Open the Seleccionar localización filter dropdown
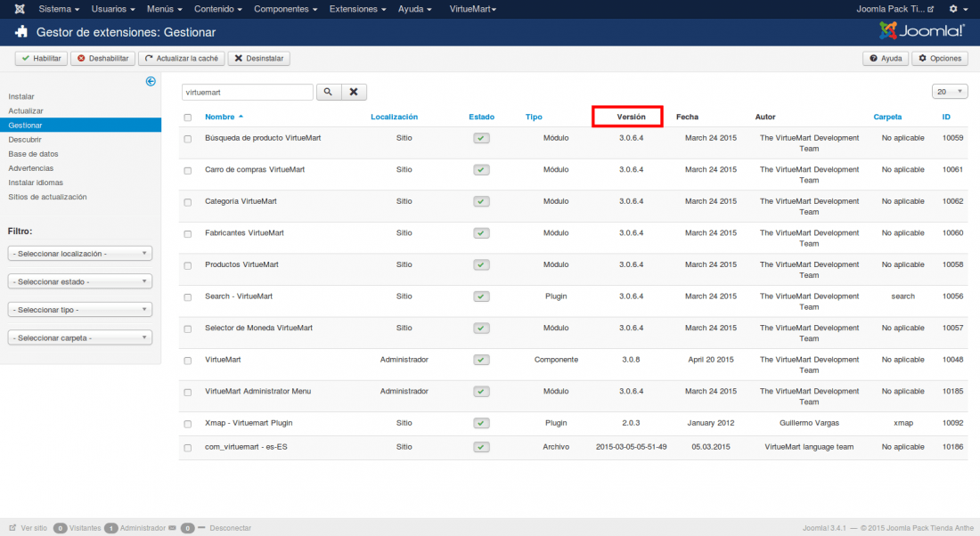This screenshot has height=536, width=980. [x=80, y=254]
